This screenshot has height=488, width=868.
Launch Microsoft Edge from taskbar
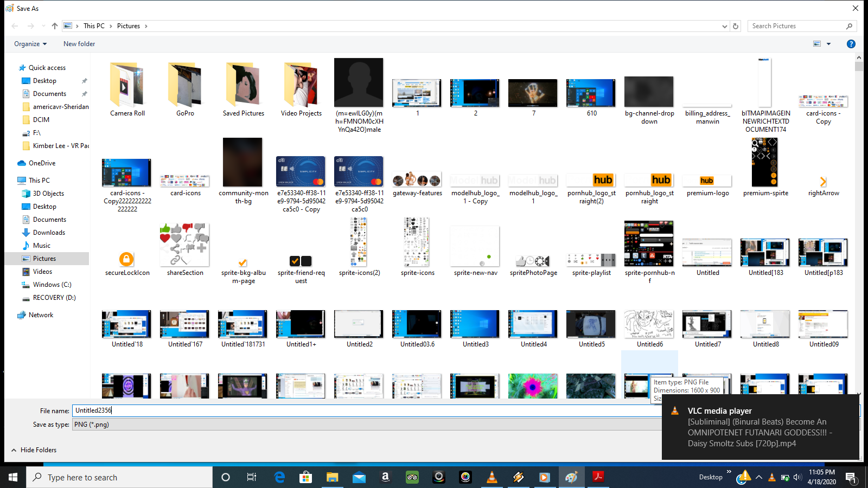(279, 477)
